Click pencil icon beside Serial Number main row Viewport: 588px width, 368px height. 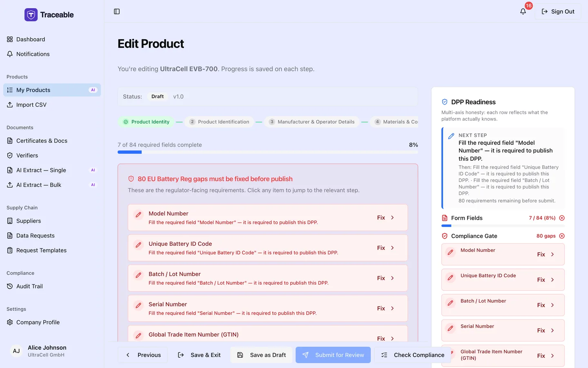point(138,305)
